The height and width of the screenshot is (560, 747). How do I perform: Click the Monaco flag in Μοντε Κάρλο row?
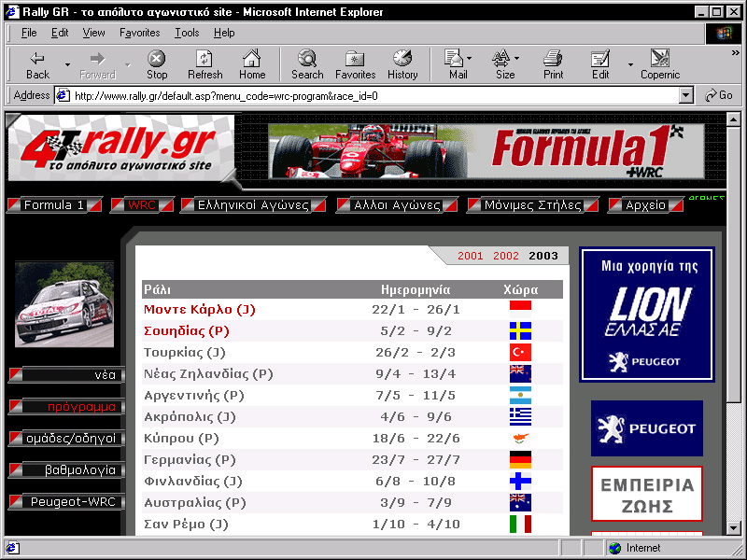point(520,310)
